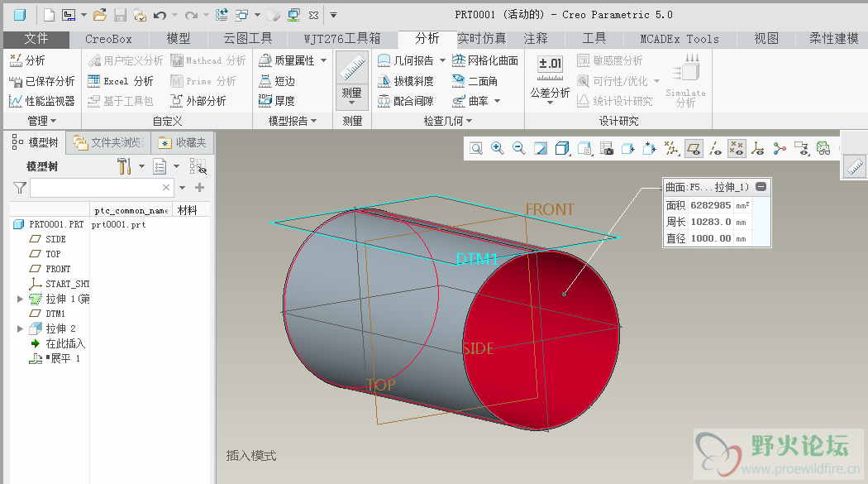Click the Save icon
The height and width of the screenshot is (484, 868).
(x=120, y=15)
